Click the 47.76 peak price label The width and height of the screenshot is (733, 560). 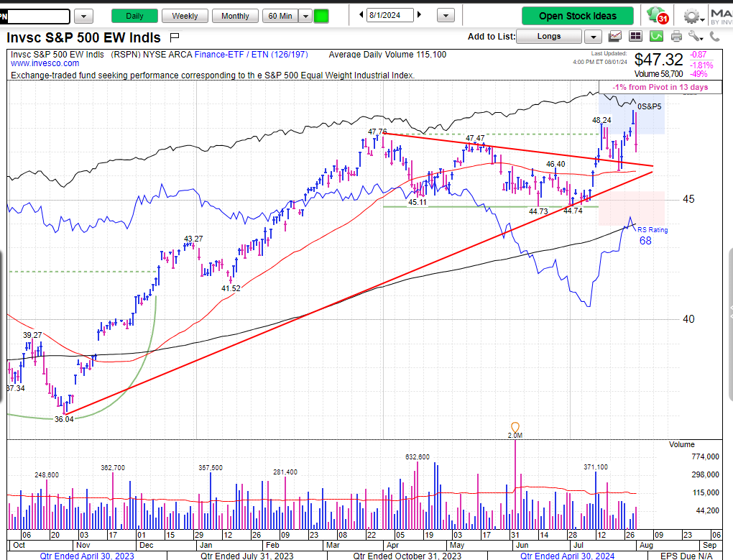(377, 132)
